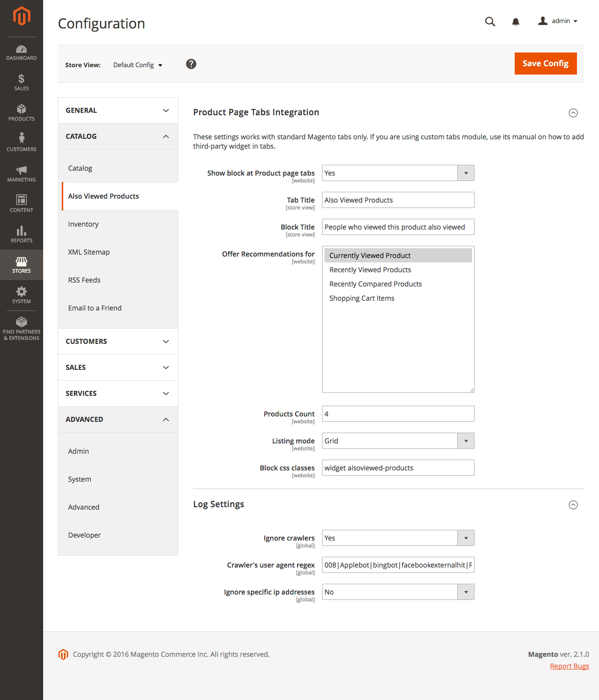Click the Magento logo in sidebar
599x700 pixels.
point(22,16)
